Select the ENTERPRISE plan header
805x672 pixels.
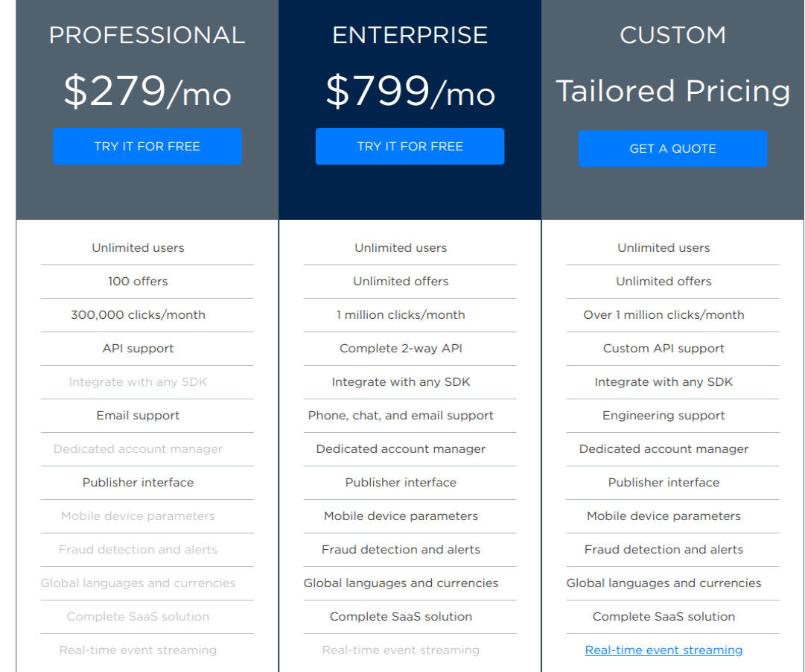pyautogui.click(x=410, y=34)
